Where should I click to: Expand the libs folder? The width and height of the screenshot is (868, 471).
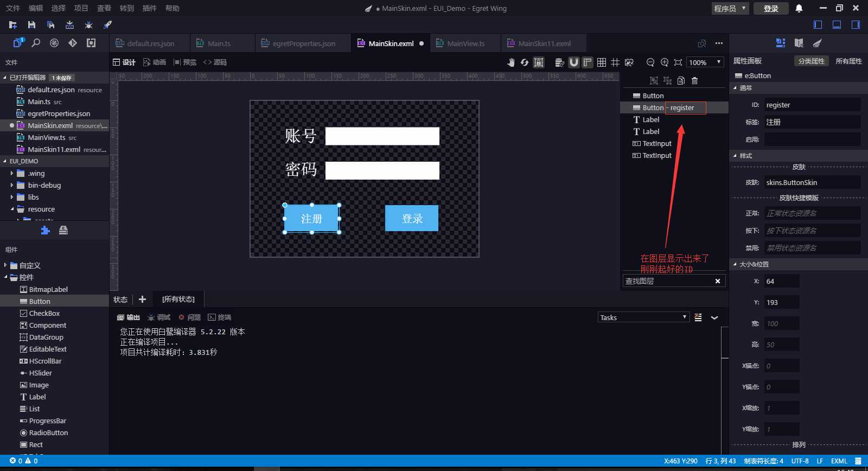[x=12, y=197]
